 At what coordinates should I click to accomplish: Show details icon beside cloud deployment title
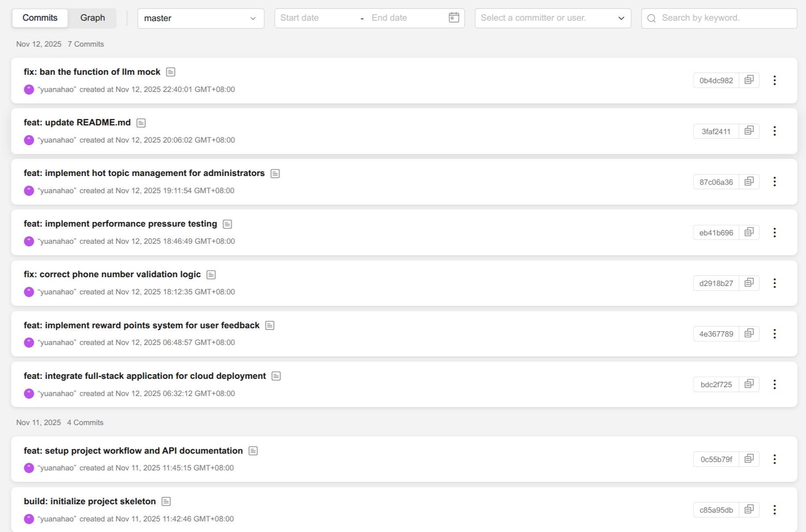(276, 376)
